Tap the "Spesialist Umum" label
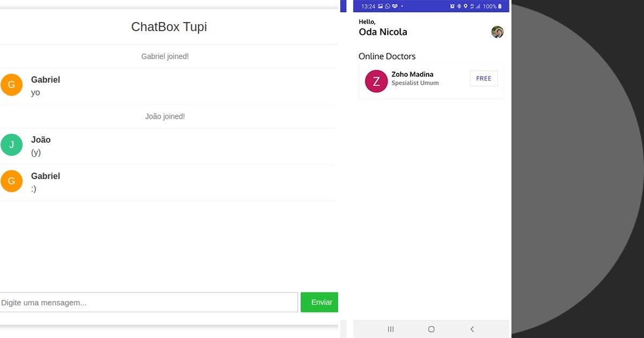Screen dimensions: 644x338 (x=415, y=83)
